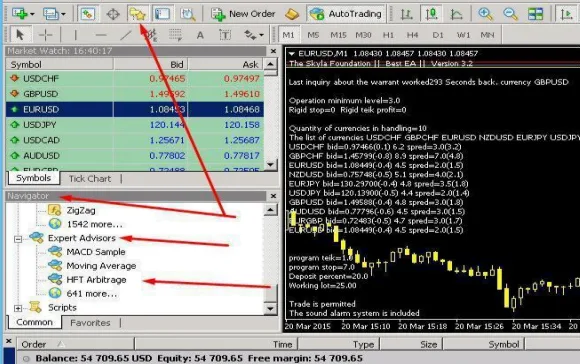Select the H1 timeframe
580x364 pixels.
click(388, 35)
